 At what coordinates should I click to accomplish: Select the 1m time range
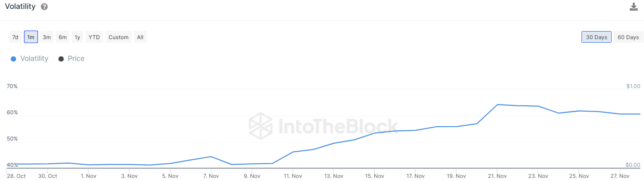pyautogui.click(x=31, y=37)
